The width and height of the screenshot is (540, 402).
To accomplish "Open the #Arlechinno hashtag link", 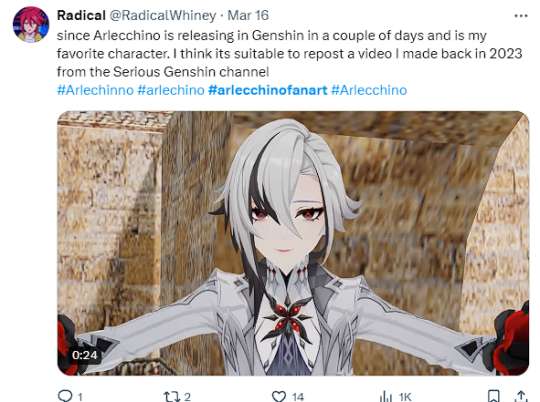I will coord(95,90).
